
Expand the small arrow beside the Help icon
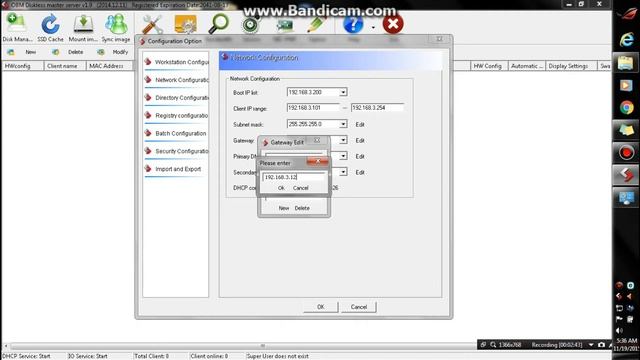coord(373,28)
